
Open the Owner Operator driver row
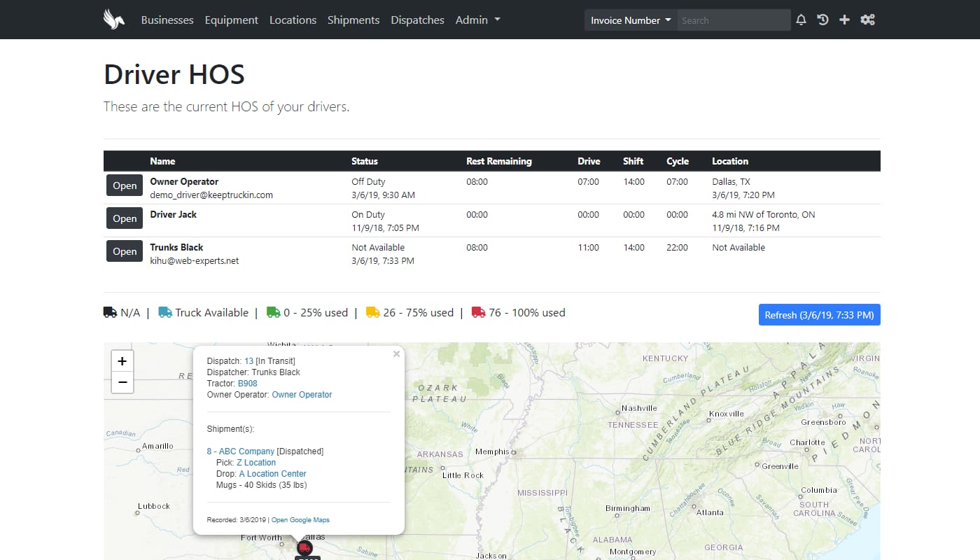pos(125,185)
